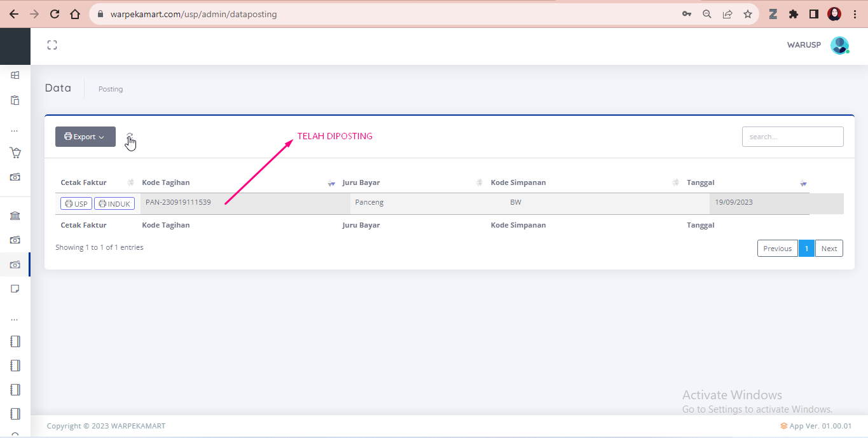Image resolution: width=868 pixels, height=438 pixels.
Task: Click the 'App Ver. 01.00.01' footer text
Action: (x=820, y=426)
